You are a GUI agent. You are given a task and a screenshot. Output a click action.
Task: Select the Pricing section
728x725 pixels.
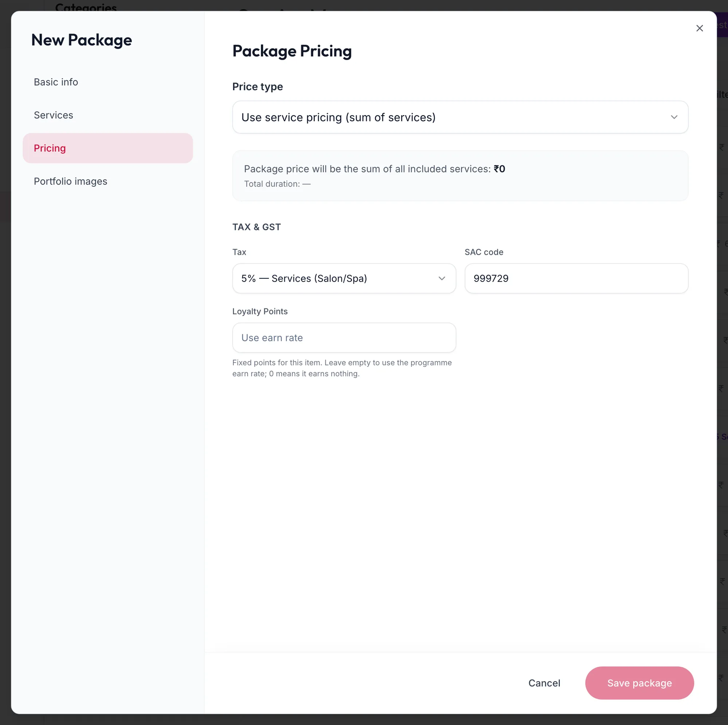tap(108, 148)
